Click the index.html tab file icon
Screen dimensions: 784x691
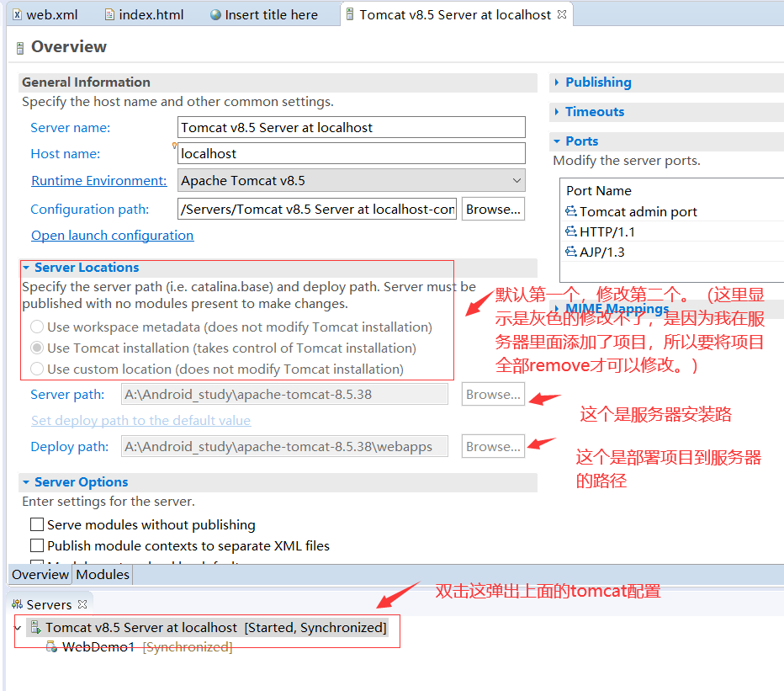click(x=109, y=13)
